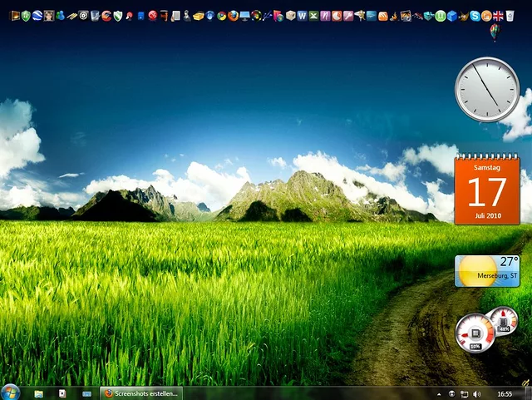Open Google Earth from the top dock
This screenshot has height=400, width=532.
tap(37, 16)
